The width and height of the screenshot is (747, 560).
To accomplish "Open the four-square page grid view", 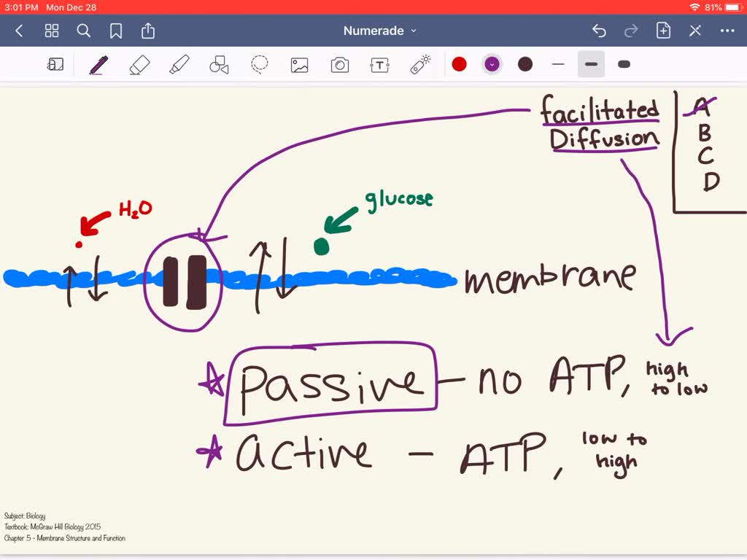I will pos(51,31).
